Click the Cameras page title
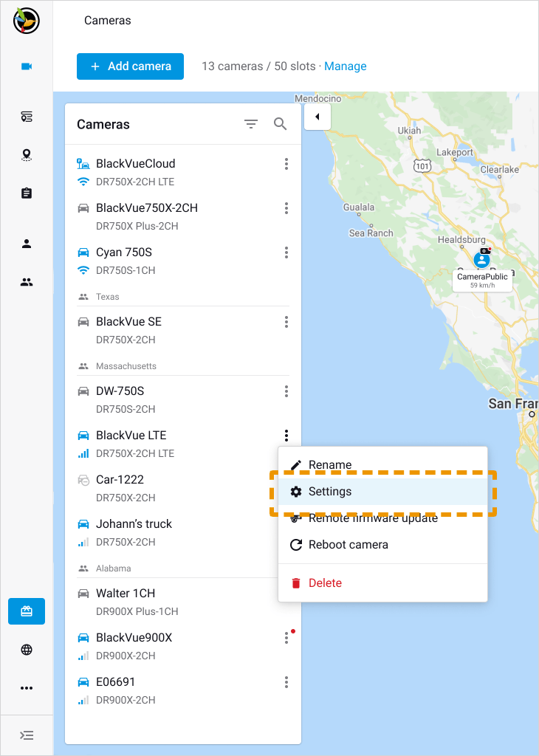This screenshot has width=539, height=756. coord(108,20)
